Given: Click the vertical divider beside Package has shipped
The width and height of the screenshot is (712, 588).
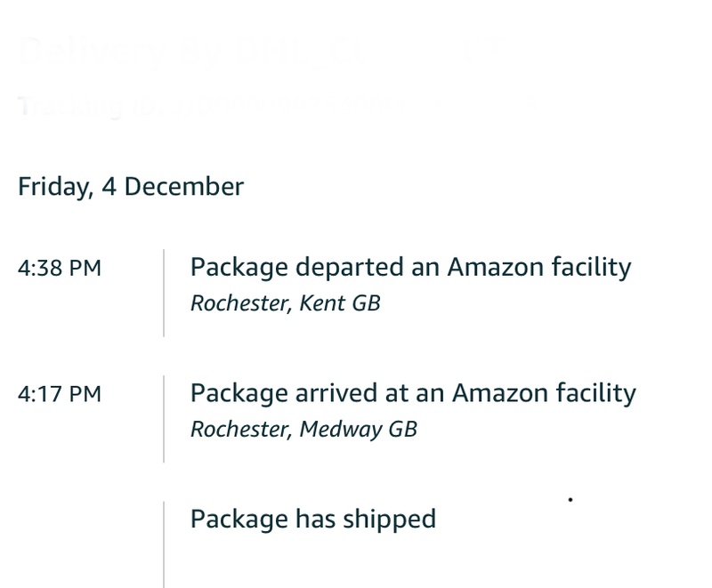Looking at the screenshot, I should click(x=164, y=543).
